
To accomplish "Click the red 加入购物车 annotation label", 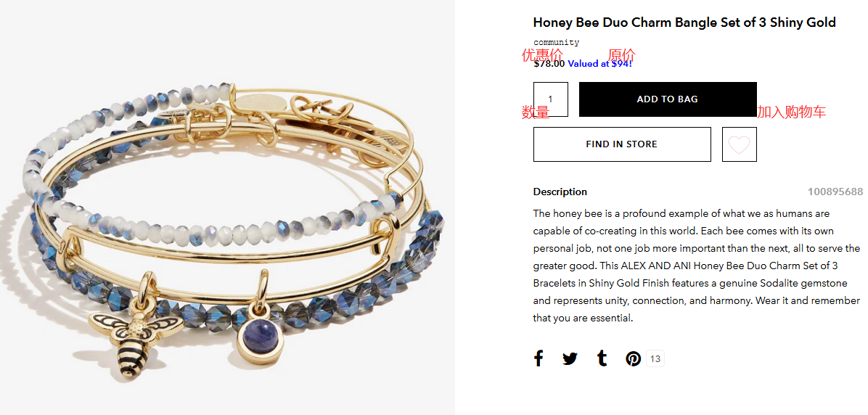I will tap(791, 112).
